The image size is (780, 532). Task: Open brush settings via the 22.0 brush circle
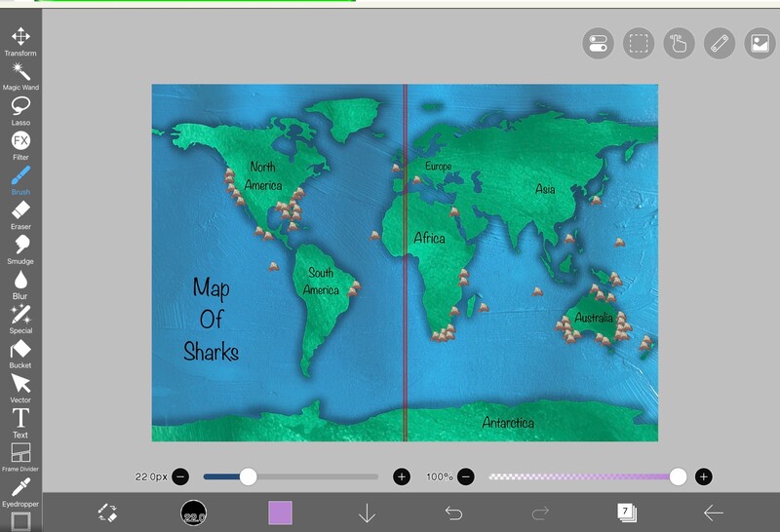194,513
